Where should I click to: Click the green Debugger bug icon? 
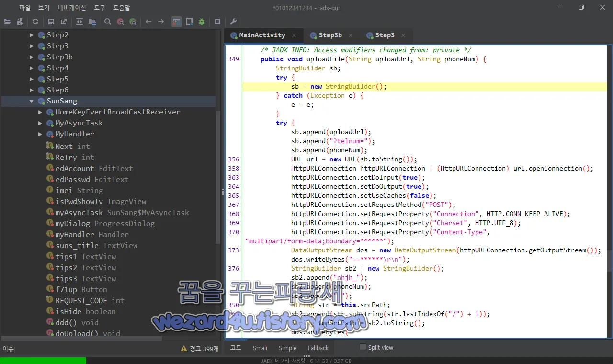pos(202,22)
